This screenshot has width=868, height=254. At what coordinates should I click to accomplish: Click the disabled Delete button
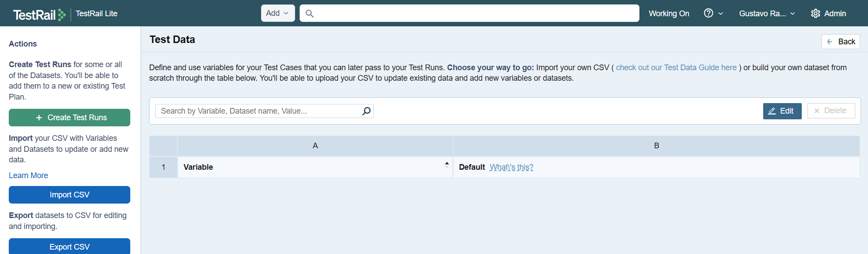click(831, 111)
